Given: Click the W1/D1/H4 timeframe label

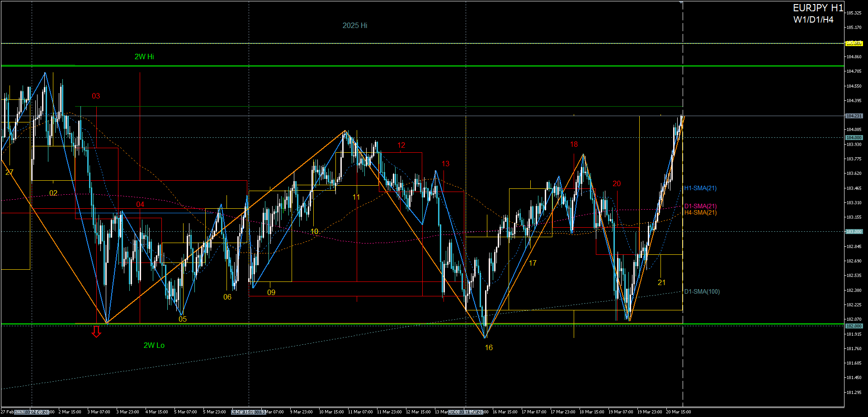Looking at the screenshot, I should point(813,20).
